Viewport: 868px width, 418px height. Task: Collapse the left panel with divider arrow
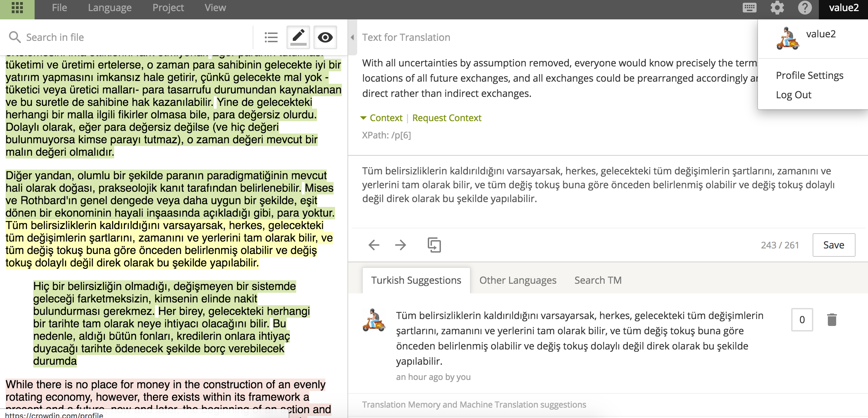point(352,37)
